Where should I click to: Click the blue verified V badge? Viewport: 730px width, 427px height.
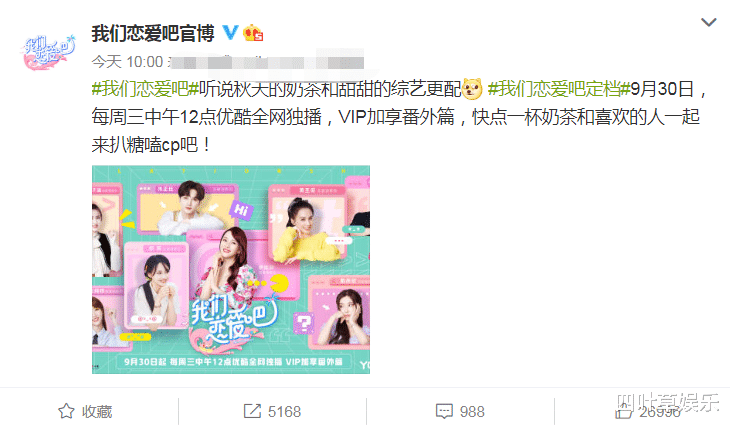[230, 33]
